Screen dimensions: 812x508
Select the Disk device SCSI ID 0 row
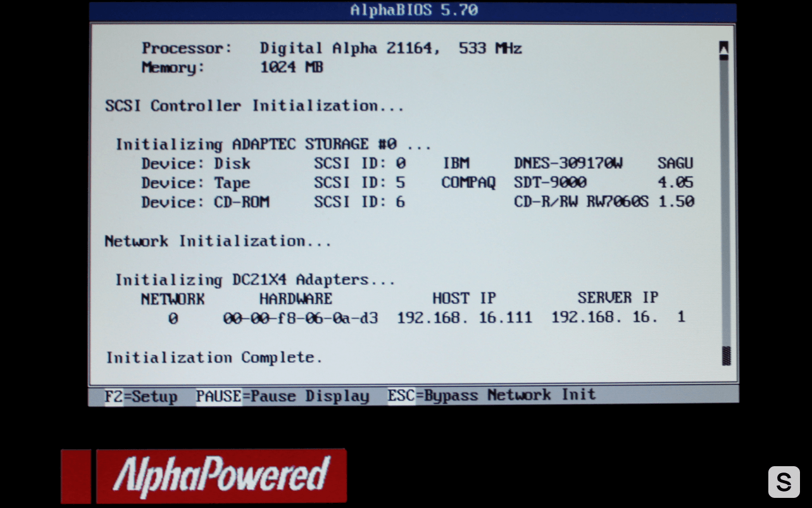[416, 163]
